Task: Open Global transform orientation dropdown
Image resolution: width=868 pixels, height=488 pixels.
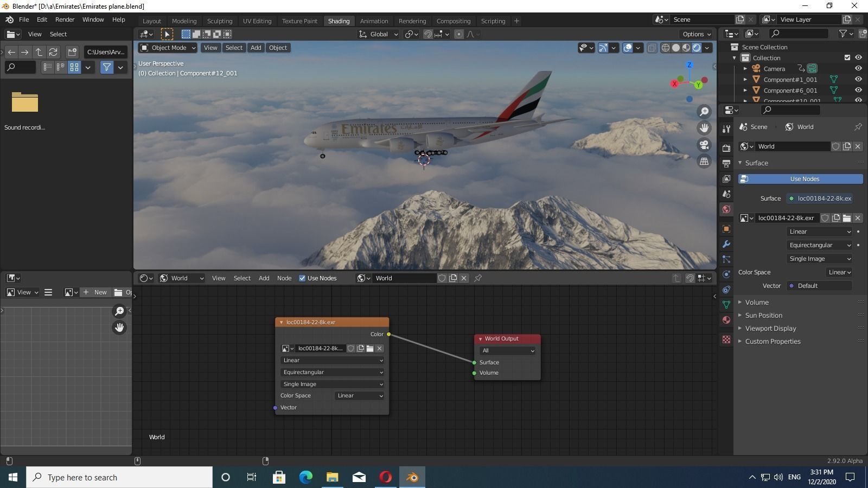Action: (x=379, y=34)
